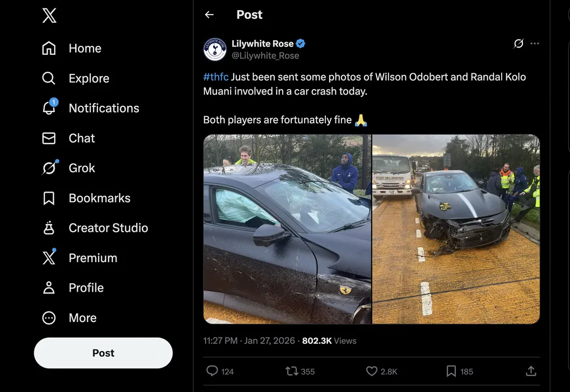Image resolution: width=570 pixels, height=392 pixels.
Task: Share the post via the upload icon
Action: 531,371
